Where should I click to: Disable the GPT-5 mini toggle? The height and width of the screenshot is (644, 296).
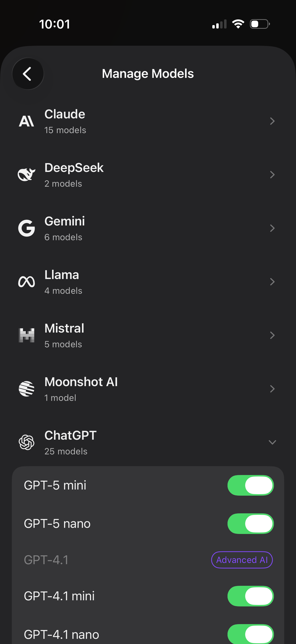pos(250,485)
